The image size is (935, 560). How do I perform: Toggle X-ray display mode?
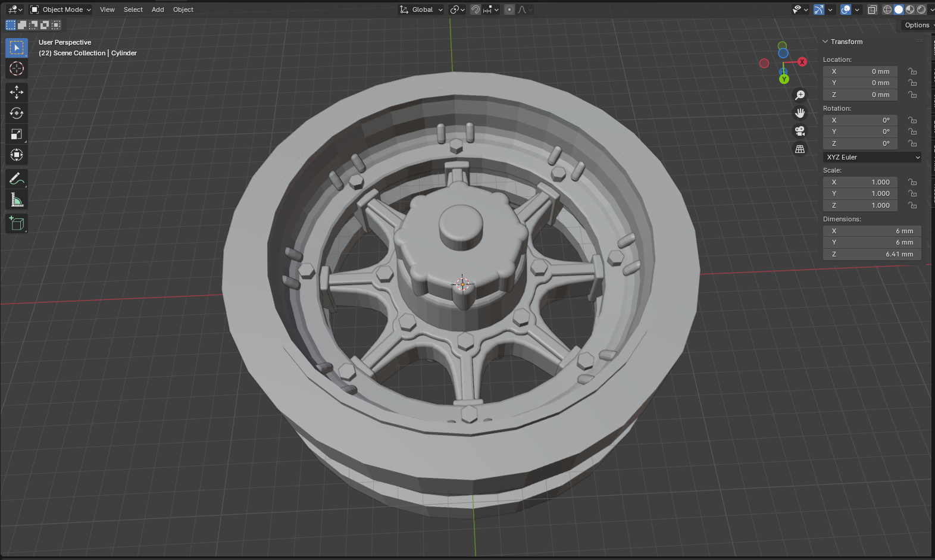pos(873,10)
